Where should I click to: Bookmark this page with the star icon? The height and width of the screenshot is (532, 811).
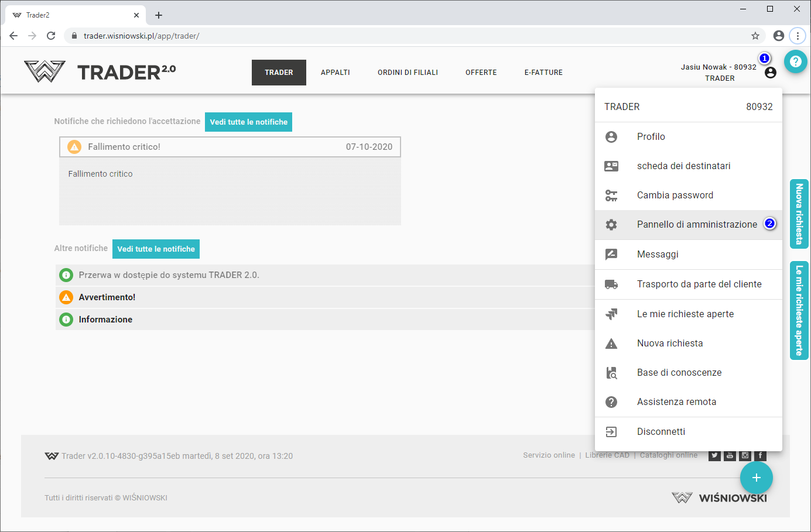pyautogui.click(x=755, y=36)
